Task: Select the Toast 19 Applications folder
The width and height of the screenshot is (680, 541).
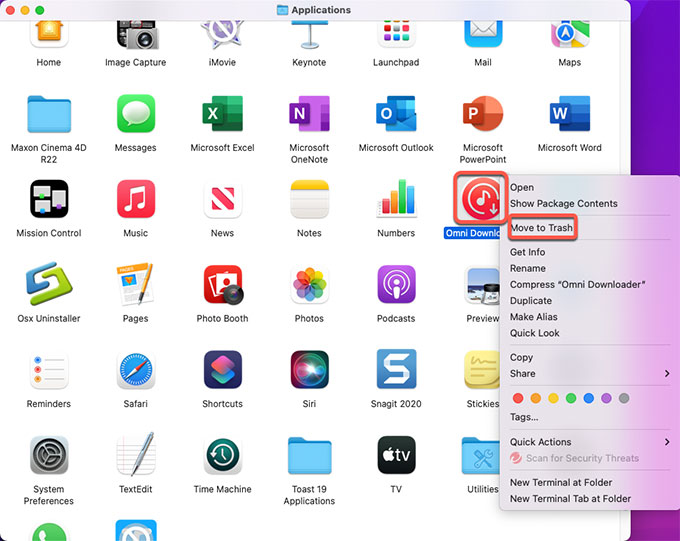Action: [309, 456]
